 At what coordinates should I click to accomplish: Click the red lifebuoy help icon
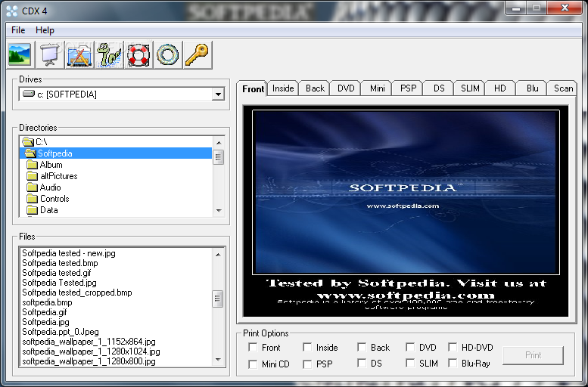[138, 54]
